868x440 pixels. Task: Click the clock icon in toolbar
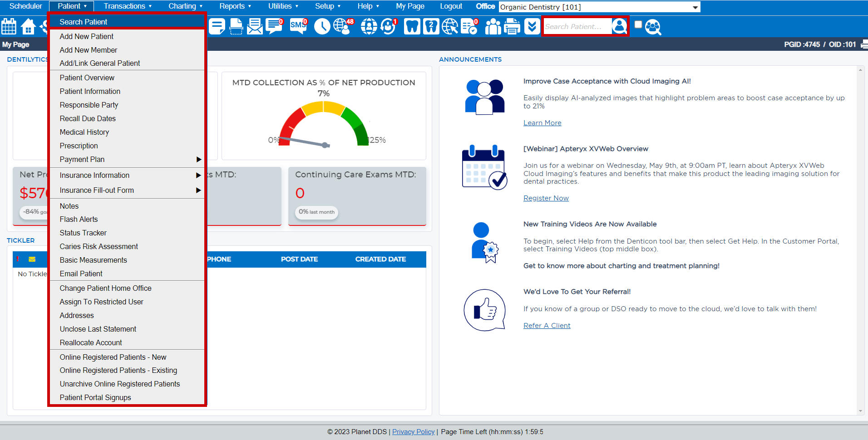tap(322, 27)
